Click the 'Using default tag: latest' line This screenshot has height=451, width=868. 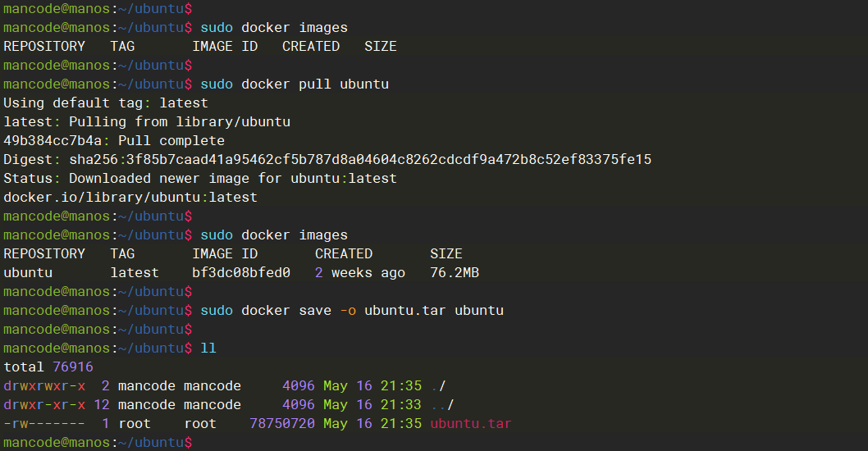(x=106, y=103)
